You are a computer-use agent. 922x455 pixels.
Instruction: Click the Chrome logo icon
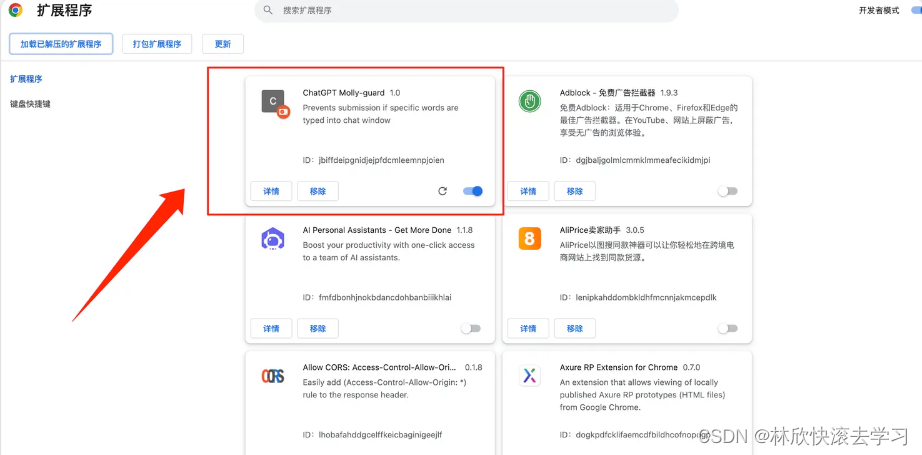(16, 10)
